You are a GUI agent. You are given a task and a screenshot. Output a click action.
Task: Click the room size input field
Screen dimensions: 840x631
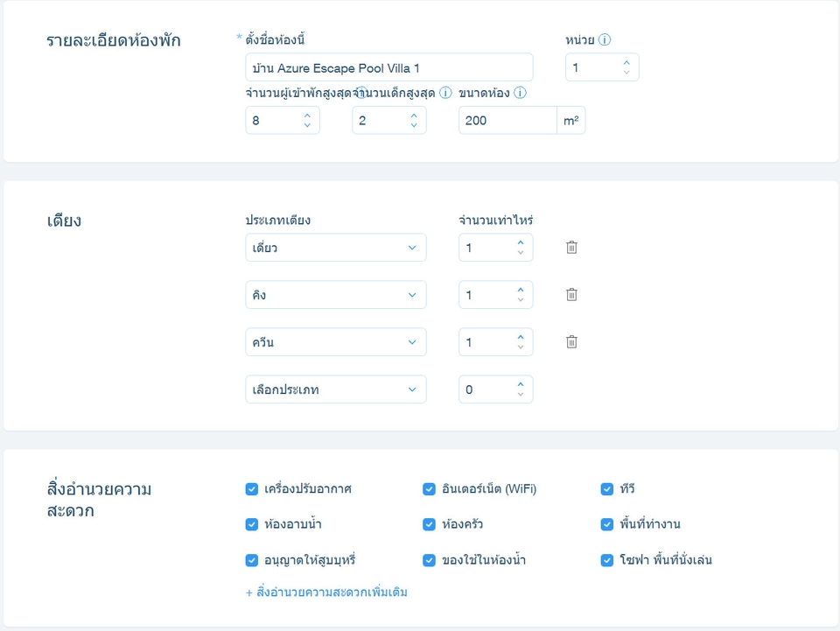pos(507,121)
